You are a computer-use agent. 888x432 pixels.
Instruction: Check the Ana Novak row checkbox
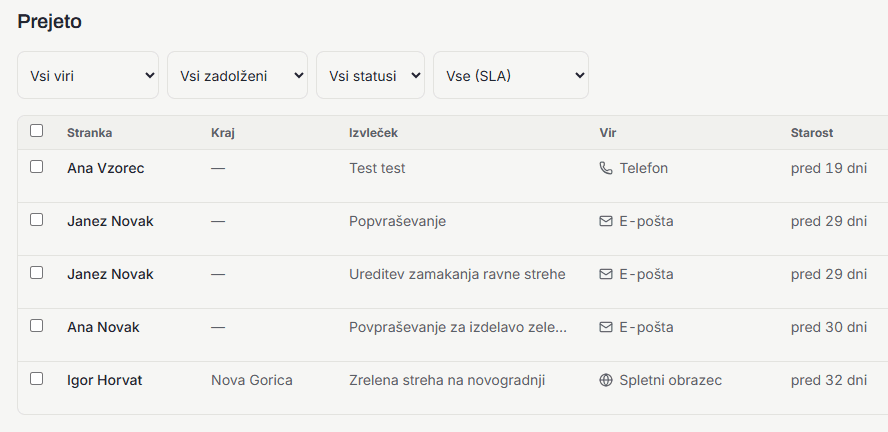point(36,326)
